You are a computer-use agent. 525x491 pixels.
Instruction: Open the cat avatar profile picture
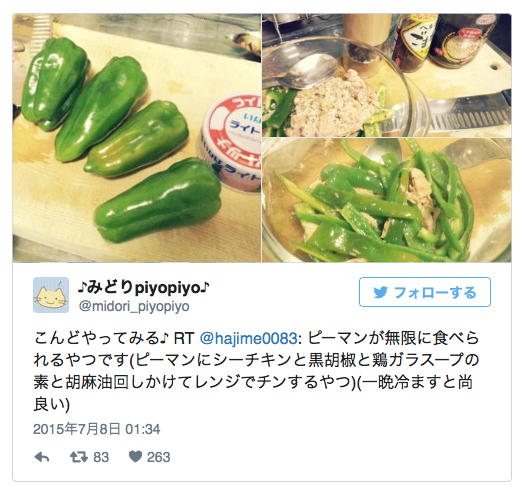tap(51, 295)
